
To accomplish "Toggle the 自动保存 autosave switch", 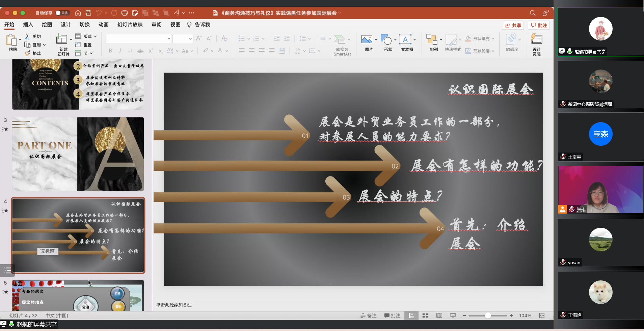I will point(62,13).
